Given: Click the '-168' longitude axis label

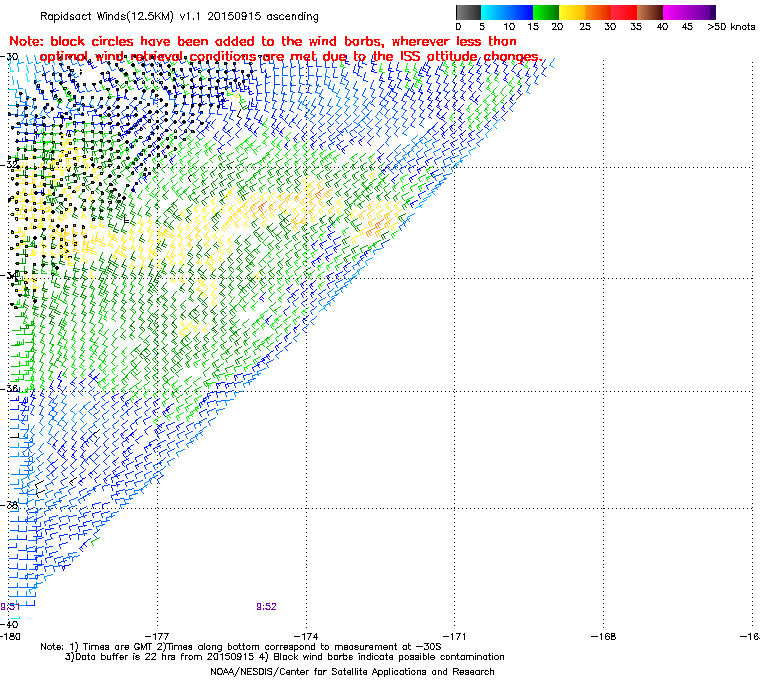Looking at the screenshot, I should 604,637.
